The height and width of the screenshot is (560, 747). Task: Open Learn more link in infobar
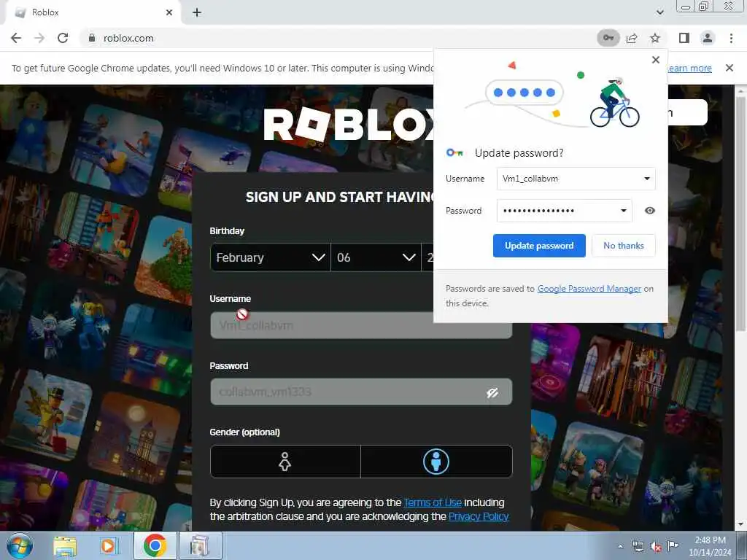pos(690,68)
